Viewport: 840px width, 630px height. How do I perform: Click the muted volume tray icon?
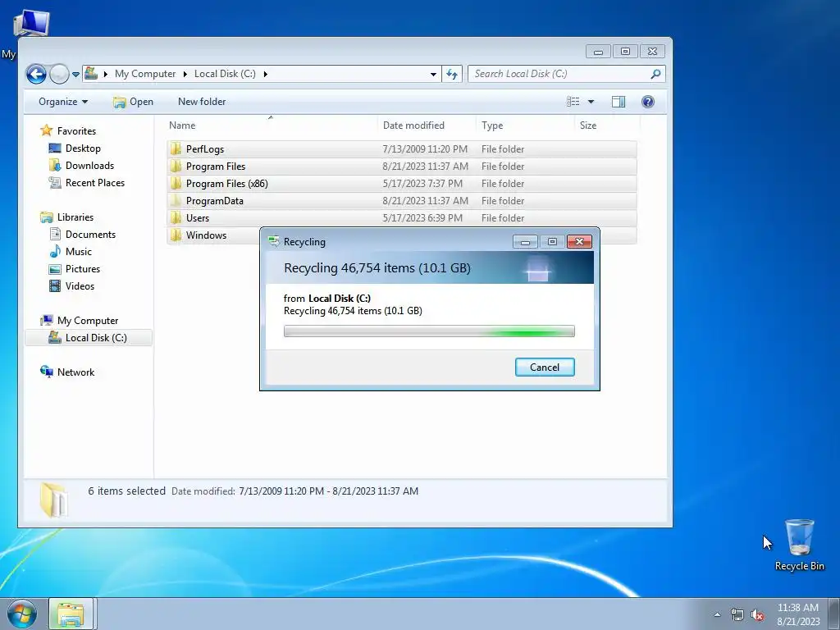click(757, 614)
